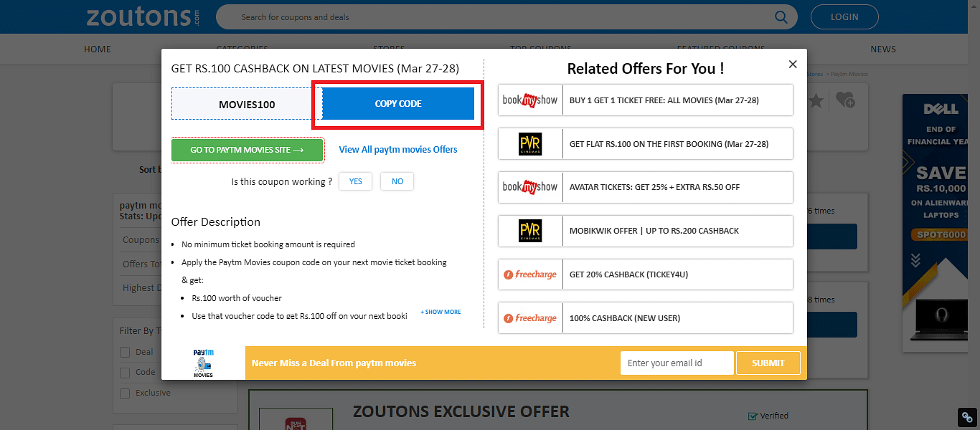The width and height of the screenshot is (980, 430).
Task: Select the MOVIES100 coupon code box
Action: [x=247, y=104]
